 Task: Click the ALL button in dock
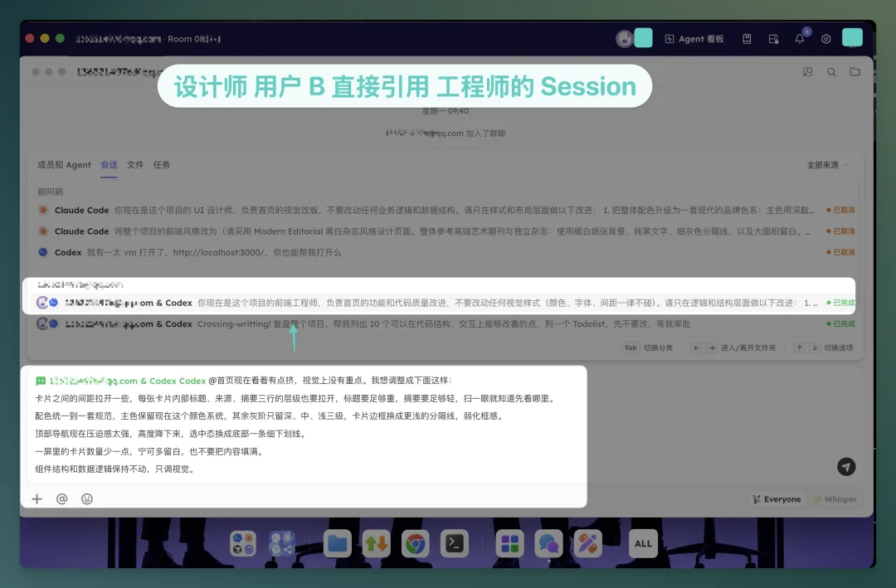644,543
